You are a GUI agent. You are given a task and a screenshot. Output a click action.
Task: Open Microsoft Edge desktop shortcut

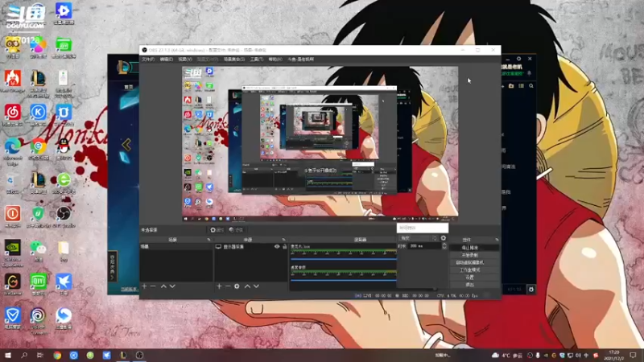[x=13, y=146]
